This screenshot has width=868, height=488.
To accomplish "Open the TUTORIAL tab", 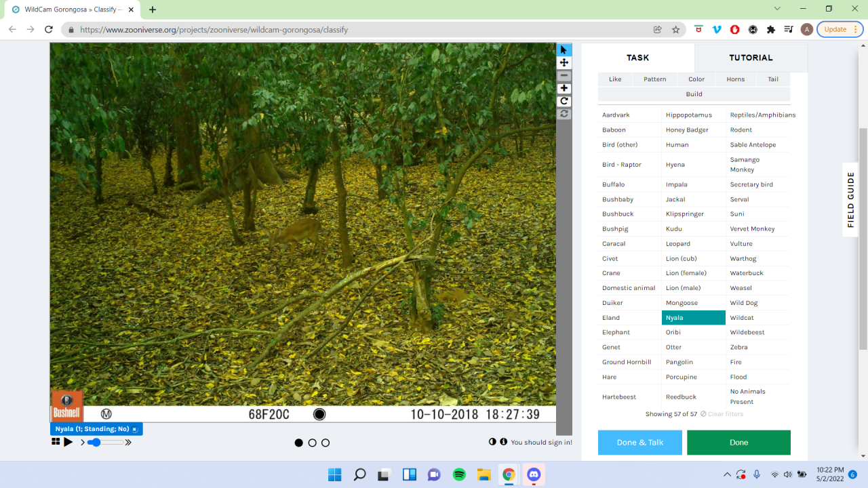I will [751, 58].
